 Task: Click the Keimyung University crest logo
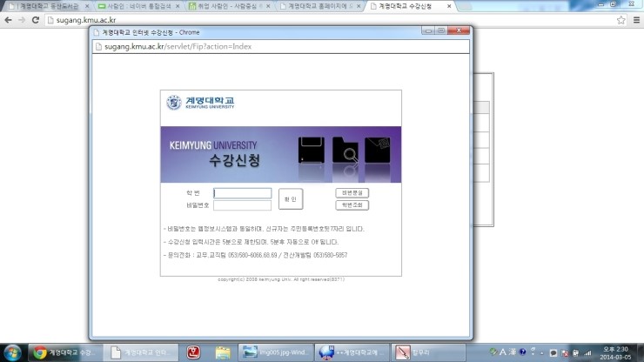174,103
